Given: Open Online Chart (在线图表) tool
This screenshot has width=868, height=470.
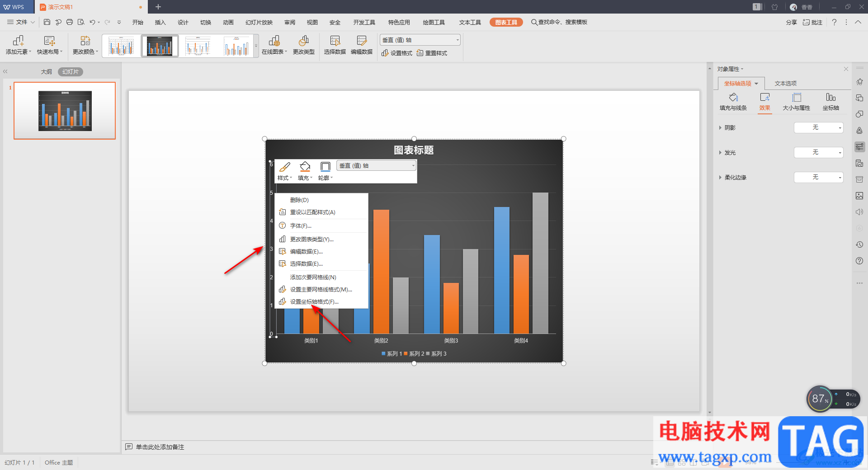Looking at the screenshot, I should (274, 45).
